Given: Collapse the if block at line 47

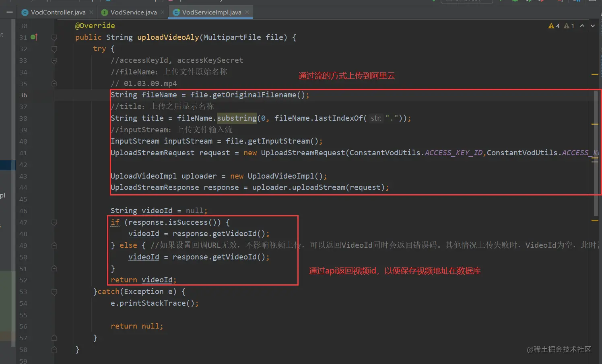Looking at the screenshot, I should tap(54, 222).
